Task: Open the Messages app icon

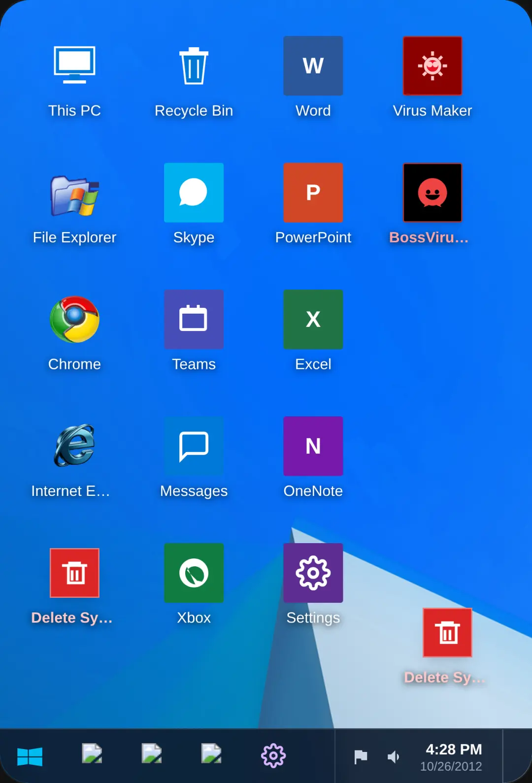Action: coord(194,446)
